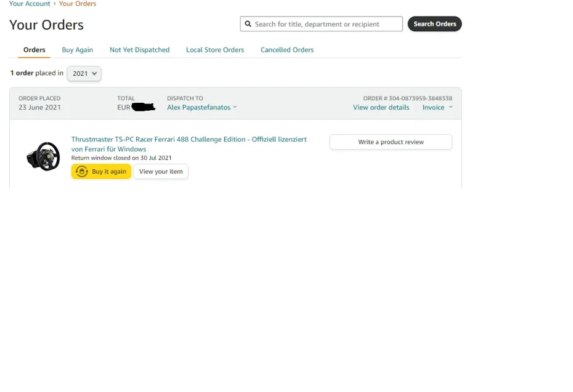Click the View your item button
The image size is (573, 392).
coord(161,172)
